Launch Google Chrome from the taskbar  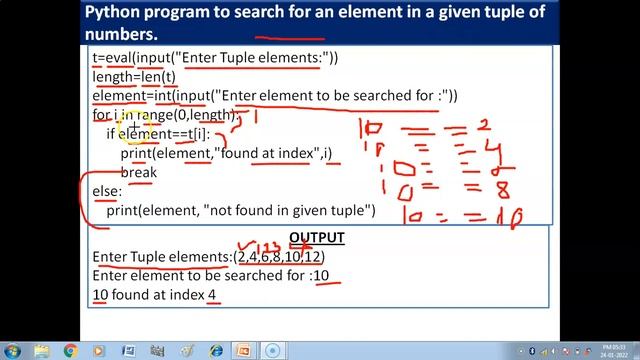pyautogui.click(x=71, y=351)
